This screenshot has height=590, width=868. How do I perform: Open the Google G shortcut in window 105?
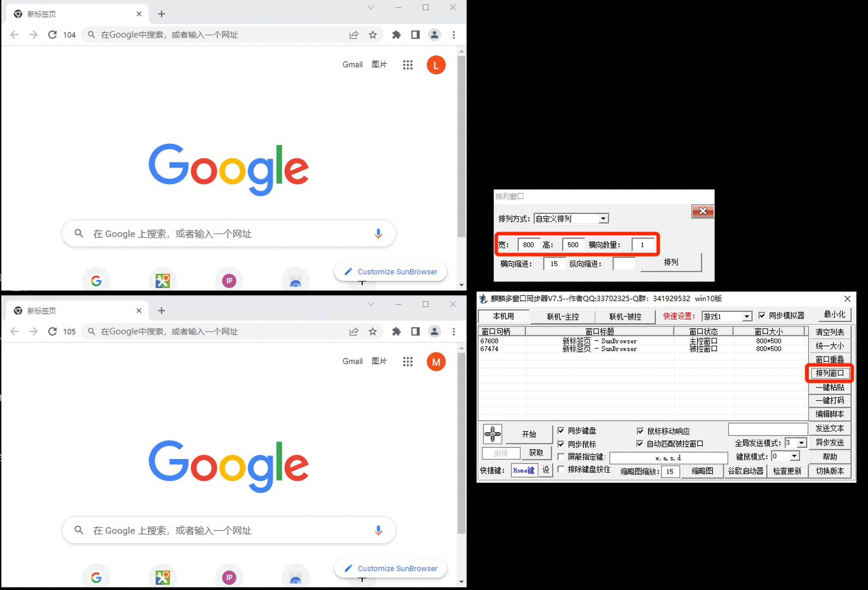(96, 577)
